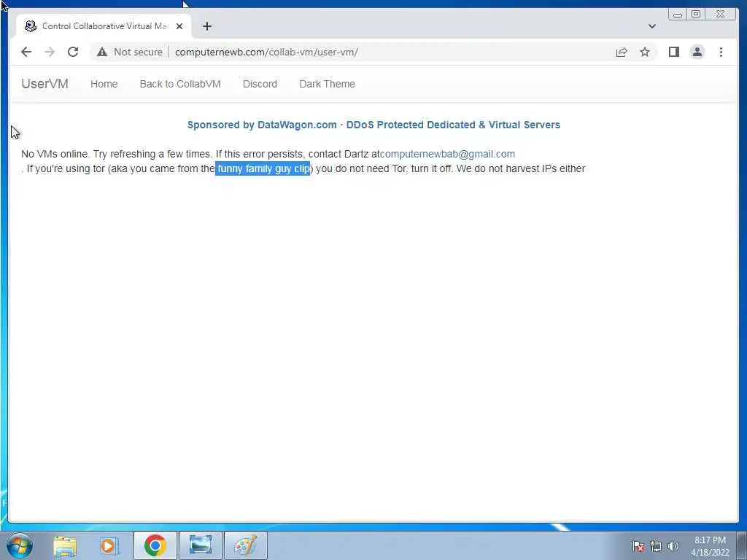Open Windows Explorer from the taskbar
This screenshot has height=560, width=747.
tap(65, 545)
